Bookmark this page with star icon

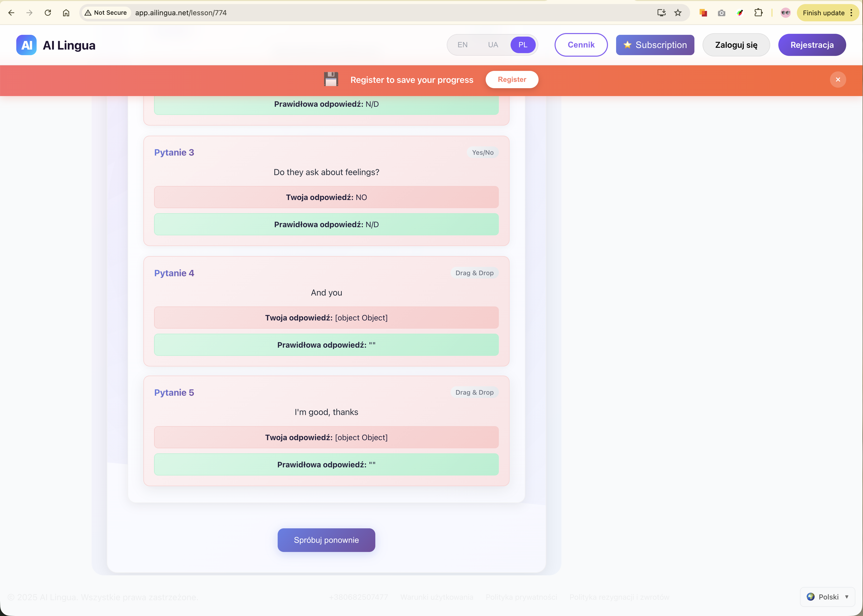click(x=678, y=13)
